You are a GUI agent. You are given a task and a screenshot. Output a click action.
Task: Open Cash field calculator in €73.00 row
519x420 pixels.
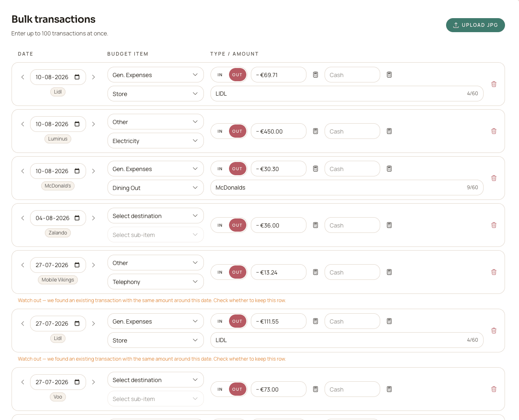click(389, 389)
